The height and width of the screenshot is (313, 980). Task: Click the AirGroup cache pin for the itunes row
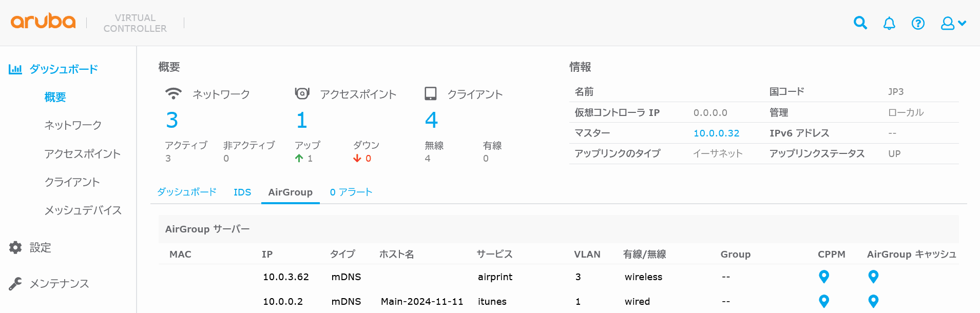point(873,301)
